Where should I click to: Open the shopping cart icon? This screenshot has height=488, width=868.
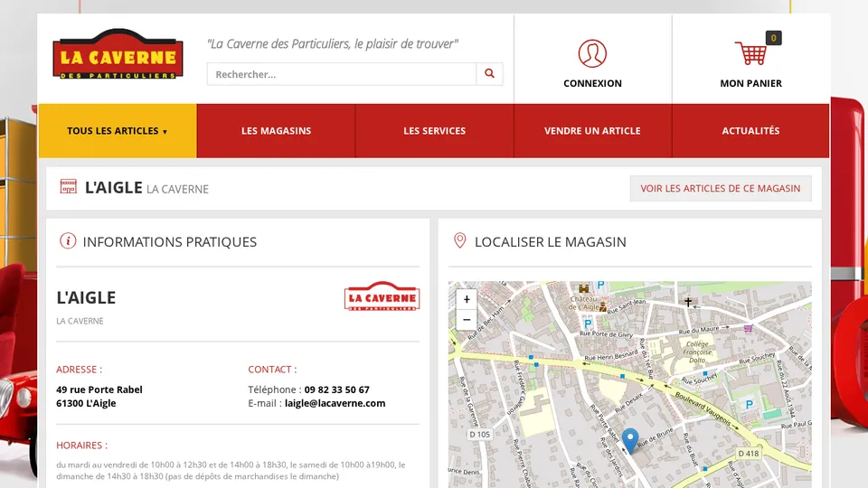750,53
